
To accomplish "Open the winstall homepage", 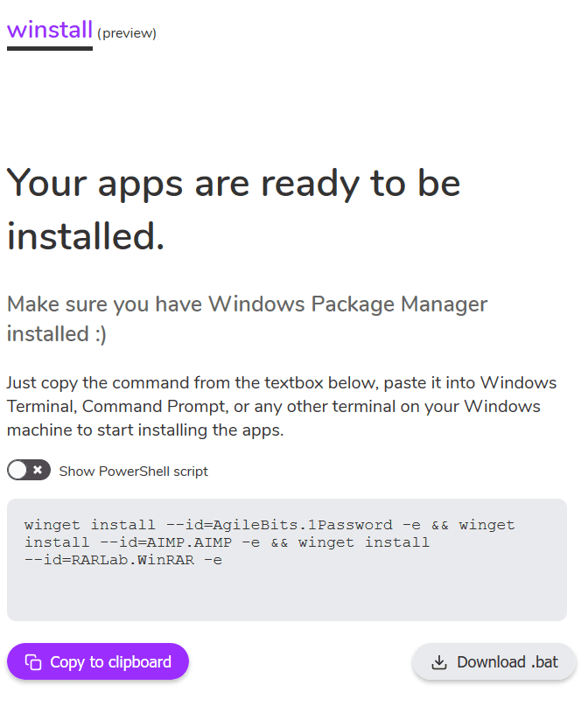I will point(49,29).
